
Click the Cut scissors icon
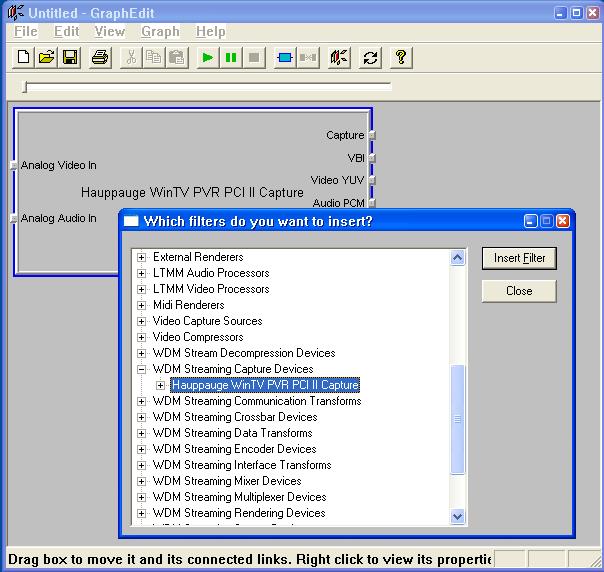click(131, 58)
